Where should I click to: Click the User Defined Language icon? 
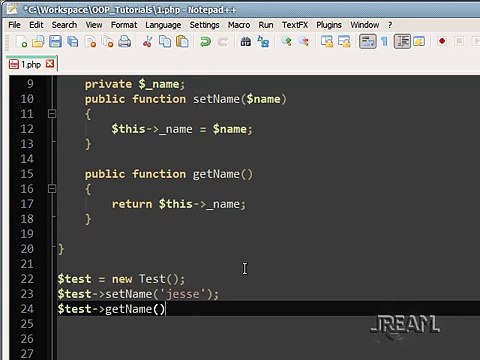[419, 42]
